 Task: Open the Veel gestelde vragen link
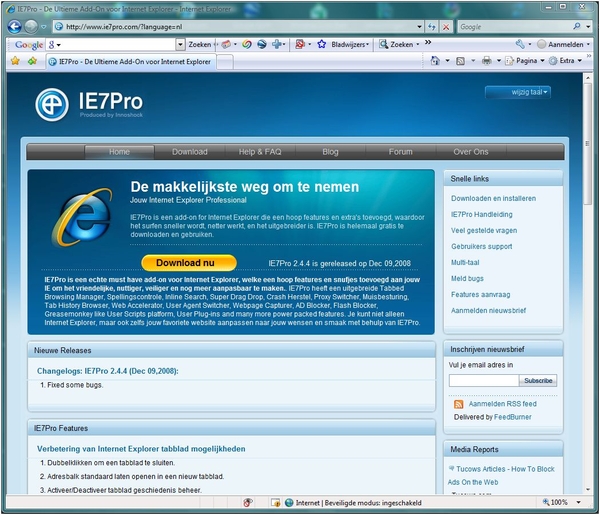484,231
